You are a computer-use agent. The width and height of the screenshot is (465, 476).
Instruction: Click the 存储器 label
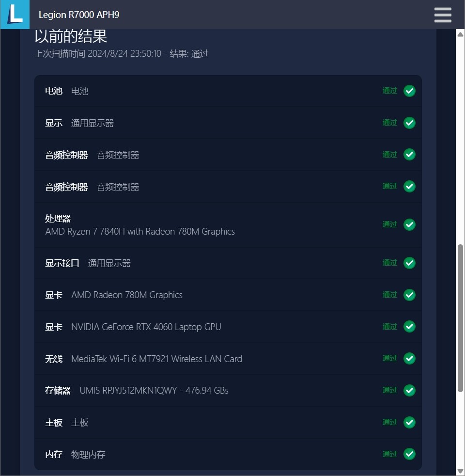coord(58,390)
